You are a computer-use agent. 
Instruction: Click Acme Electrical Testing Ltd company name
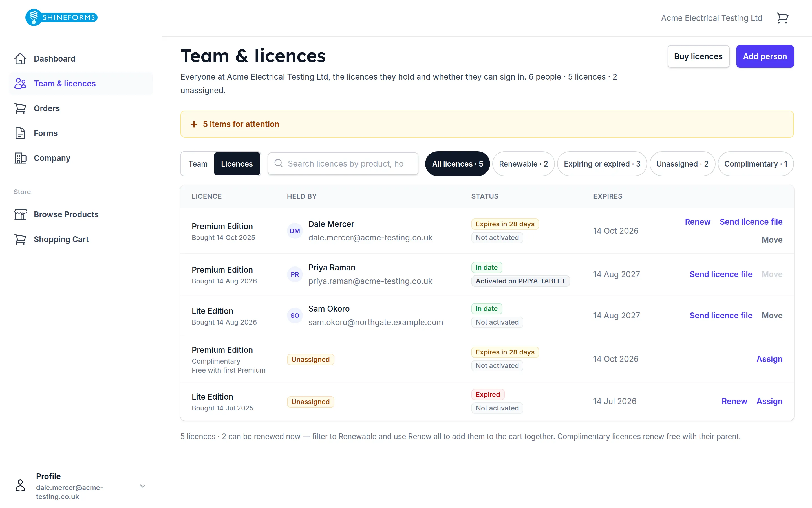coord(711,18)
